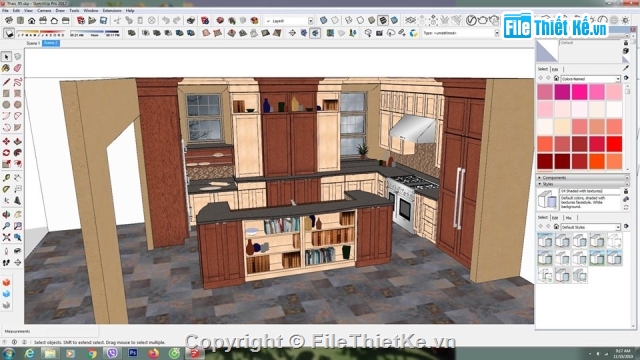Image resolution: width=640 pixels, height=360 pixels.
Task: Go to styles home collection
Action: 556,226
